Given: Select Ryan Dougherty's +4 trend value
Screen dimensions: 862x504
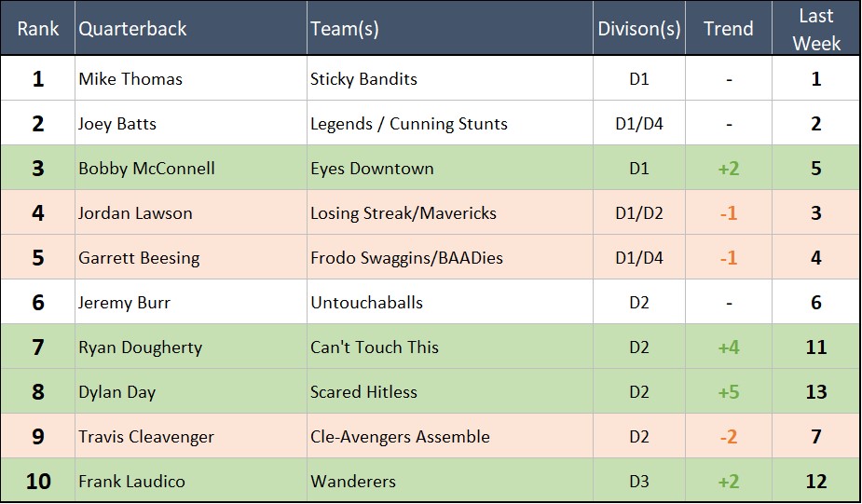Looking at the screenshot, I should [728, 347].
